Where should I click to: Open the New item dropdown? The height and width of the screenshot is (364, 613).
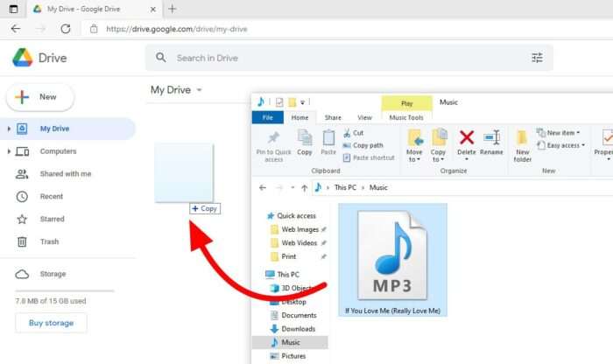click(x=559, y=133)
